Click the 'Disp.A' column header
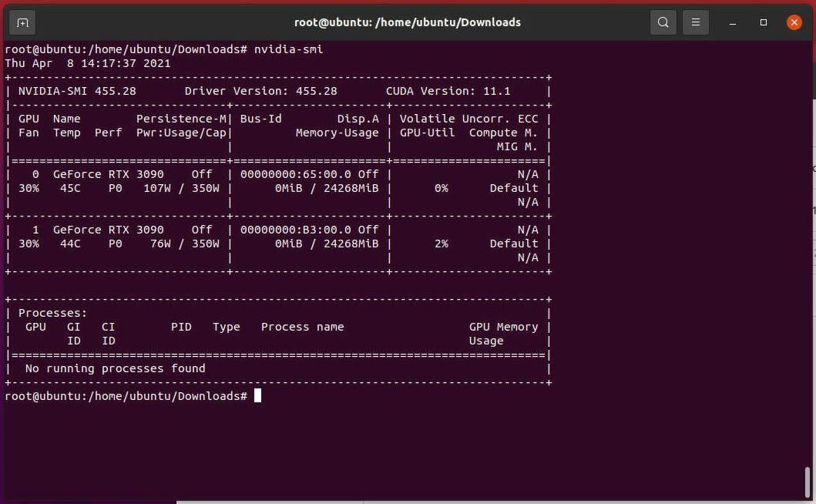Viewport: 816px width, 504px height. coord(358,119)
